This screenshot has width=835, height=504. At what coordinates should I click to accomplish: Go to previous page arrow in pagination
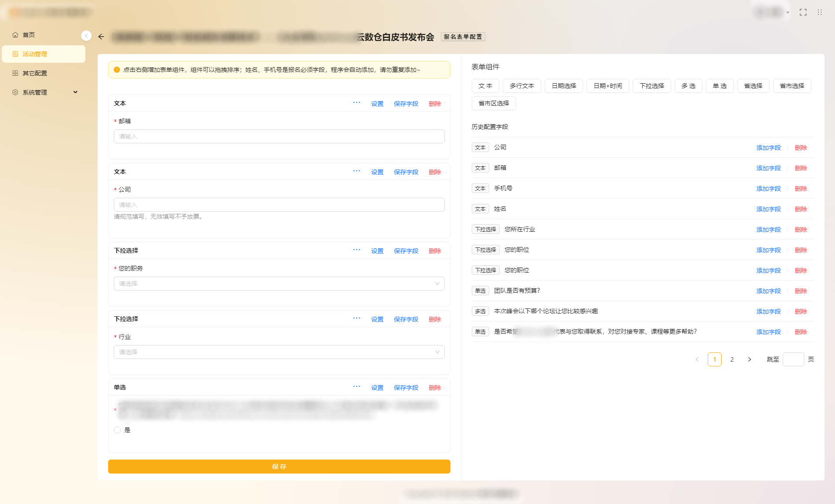pos(697,359)
